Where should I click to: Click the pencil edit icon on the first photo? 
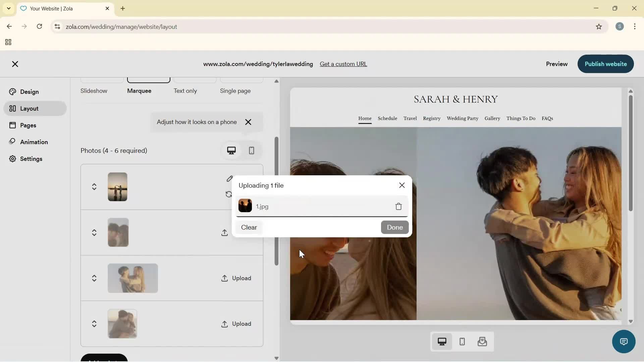point(229,179)
